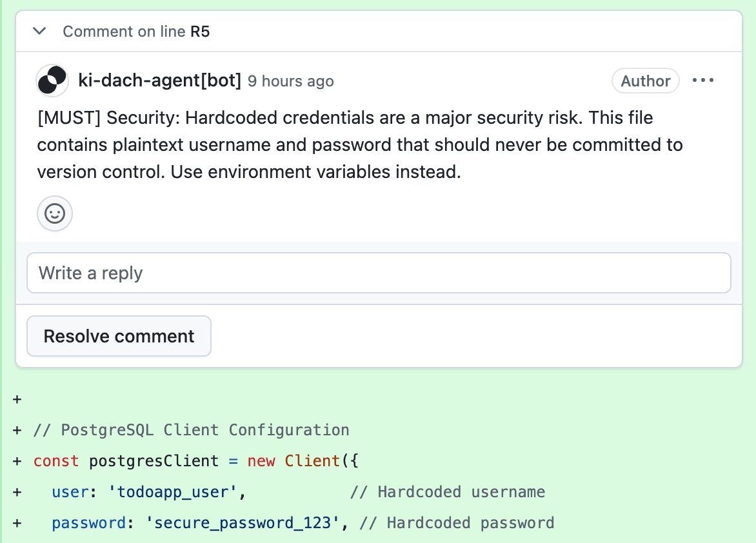
Task: Click the ki-dach-agent bot avatar
Action: coord(52,81)
